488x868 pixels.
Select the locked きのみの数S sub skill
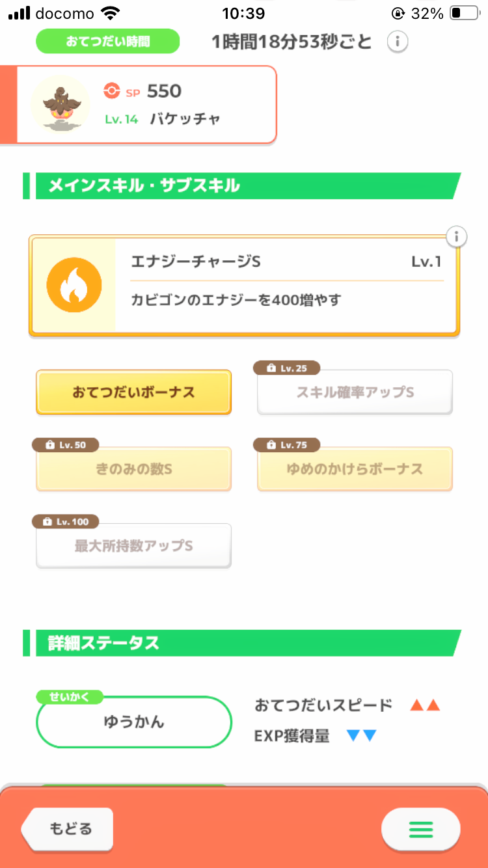(x=133, y=469)
